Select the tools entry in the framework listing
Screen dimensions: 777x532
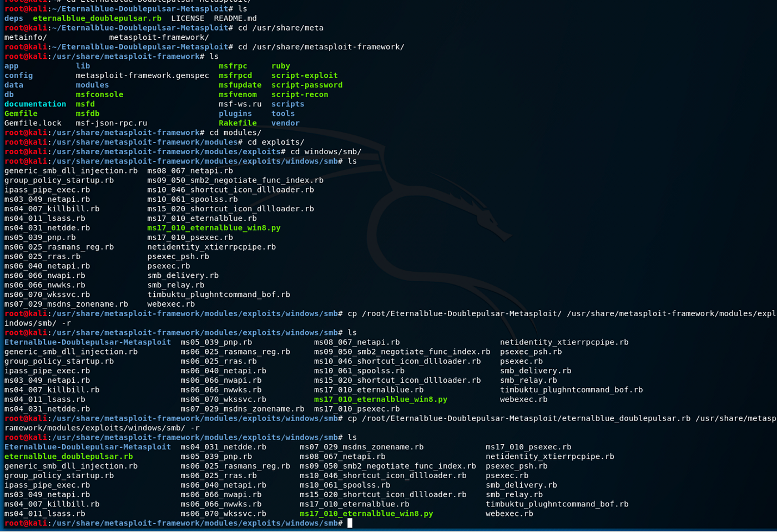point(283,113)
